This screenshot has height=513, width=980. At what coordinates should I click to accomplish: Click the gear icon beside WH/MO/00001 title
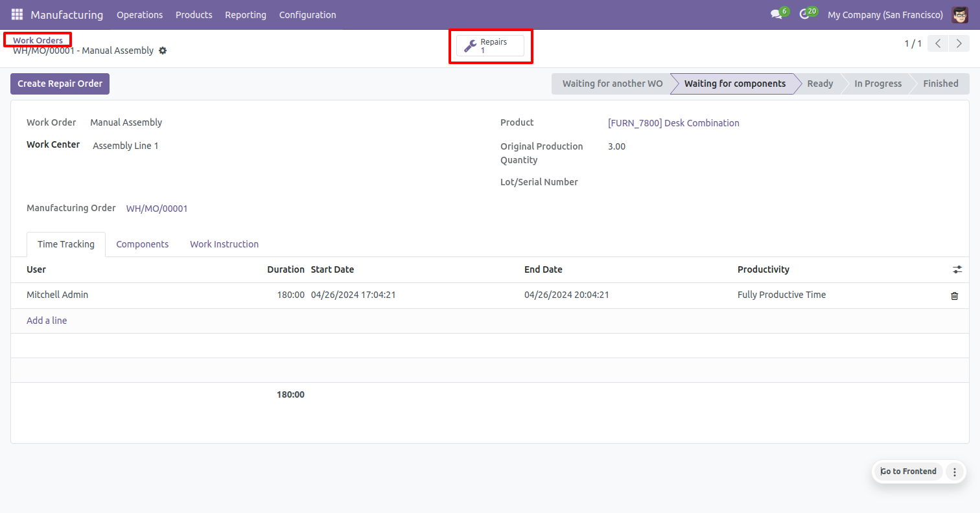(x=163, y=51)
